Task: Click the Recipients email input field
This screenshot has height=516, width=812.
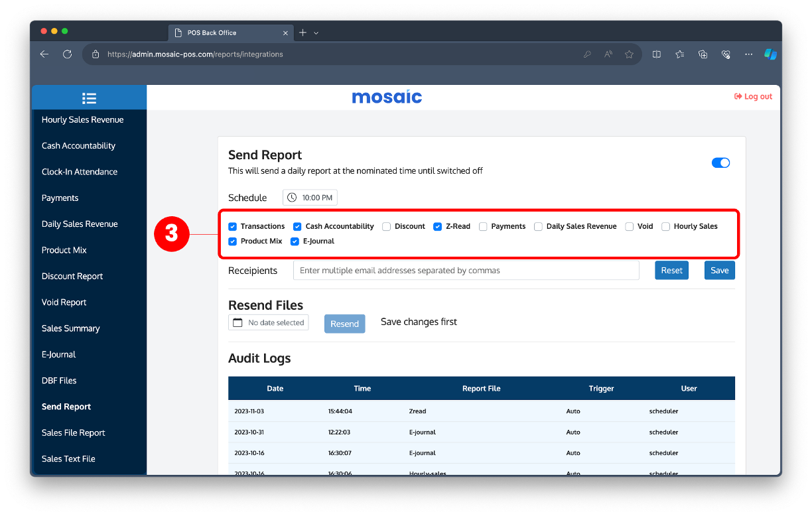Action: pos(466,270)
